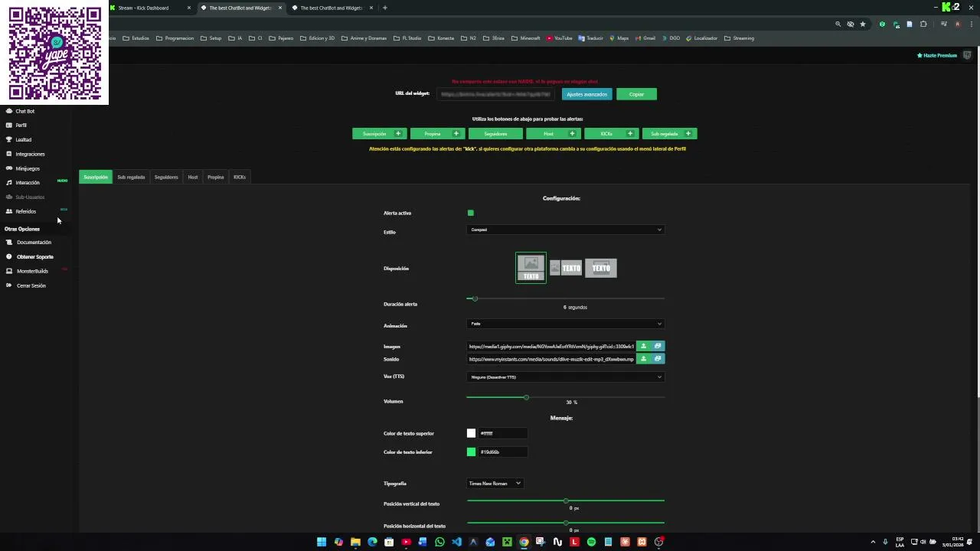This screenshot has width=980, height=551.
Task: Click the green Color de texto inferior swatch
Action: click(x=472, y=452)
